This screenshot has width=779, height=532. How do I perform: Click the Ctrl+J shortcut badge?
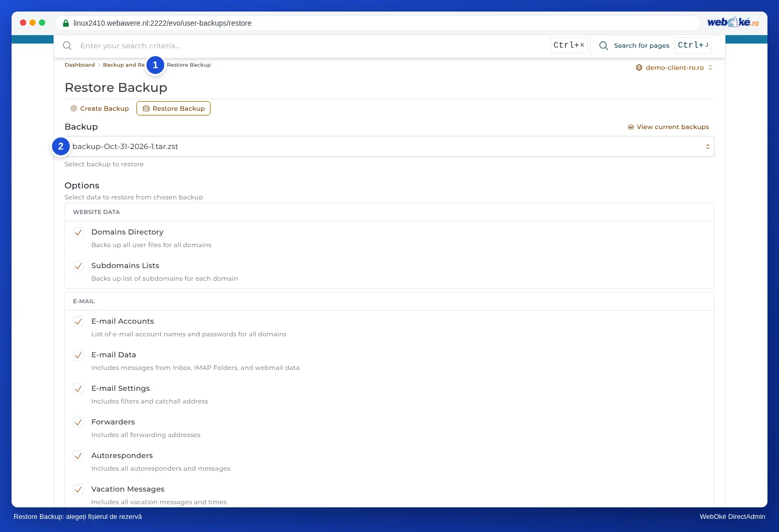(693, 45)
